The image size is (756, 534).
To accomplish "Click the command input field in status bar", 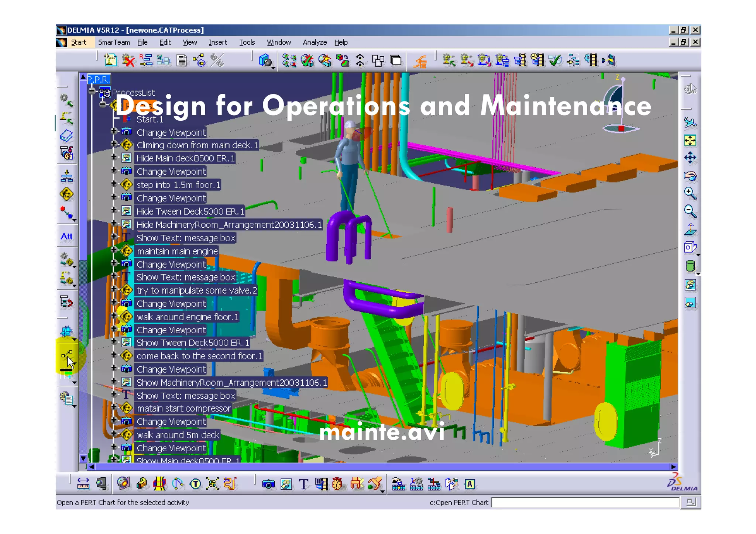I will 585,503.
